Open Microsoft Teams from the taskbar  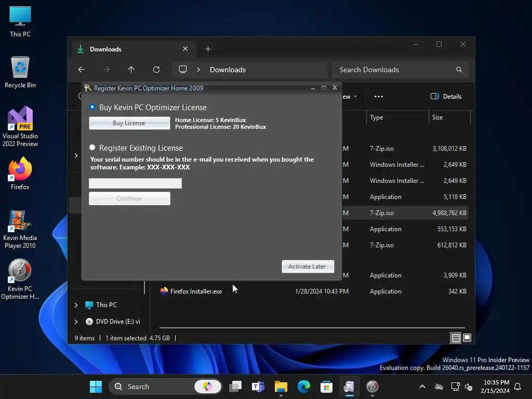258,387
